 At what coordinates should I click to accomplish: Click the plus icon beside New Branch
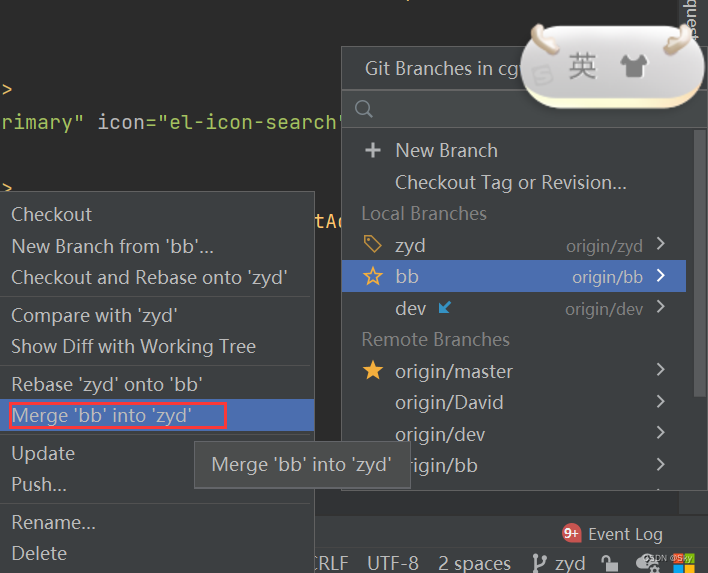point(373,150)
